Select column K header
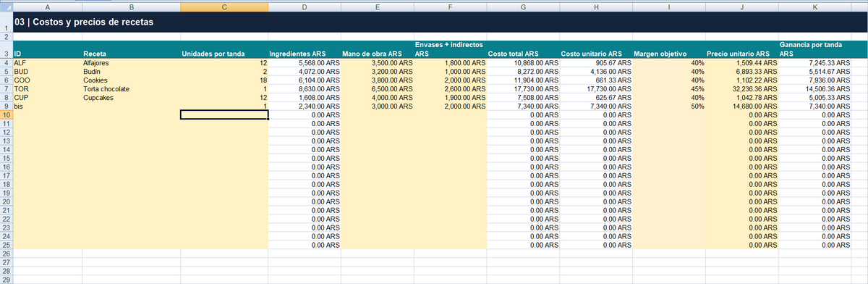 [816, 7]
